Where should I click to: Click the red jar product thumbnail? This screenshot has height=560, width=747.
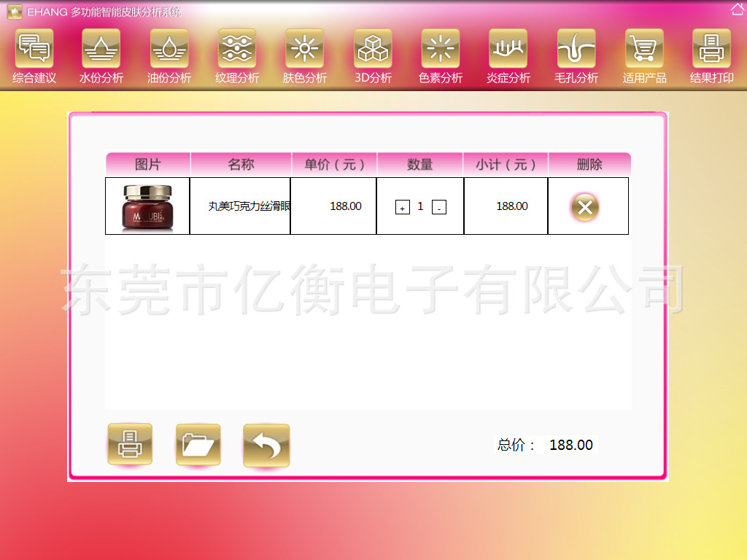[147, 206]
